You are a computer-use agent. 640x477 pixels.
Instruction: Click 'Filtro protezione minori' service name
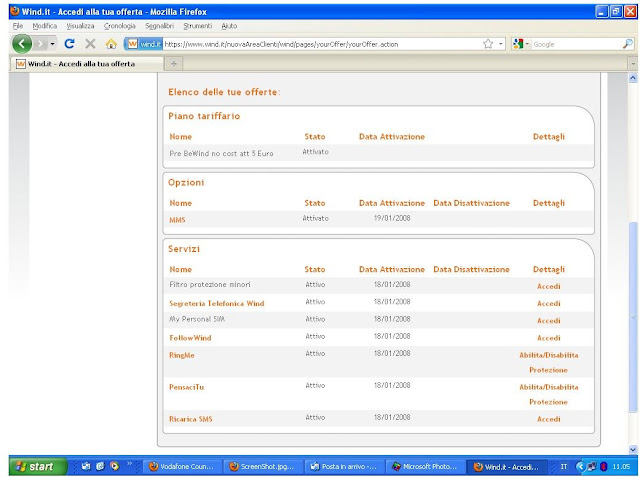point(210,284)
